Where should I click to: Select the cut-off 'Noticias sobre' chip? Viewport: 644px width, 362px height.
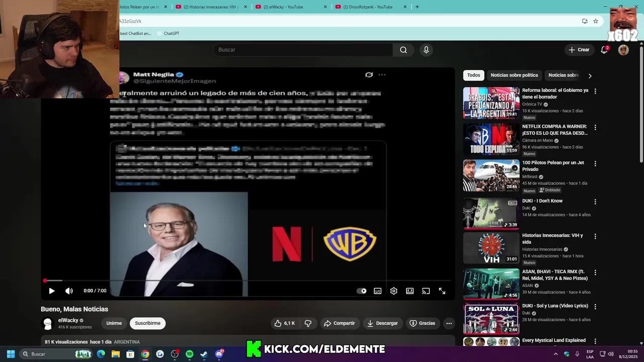coord(563,75)
